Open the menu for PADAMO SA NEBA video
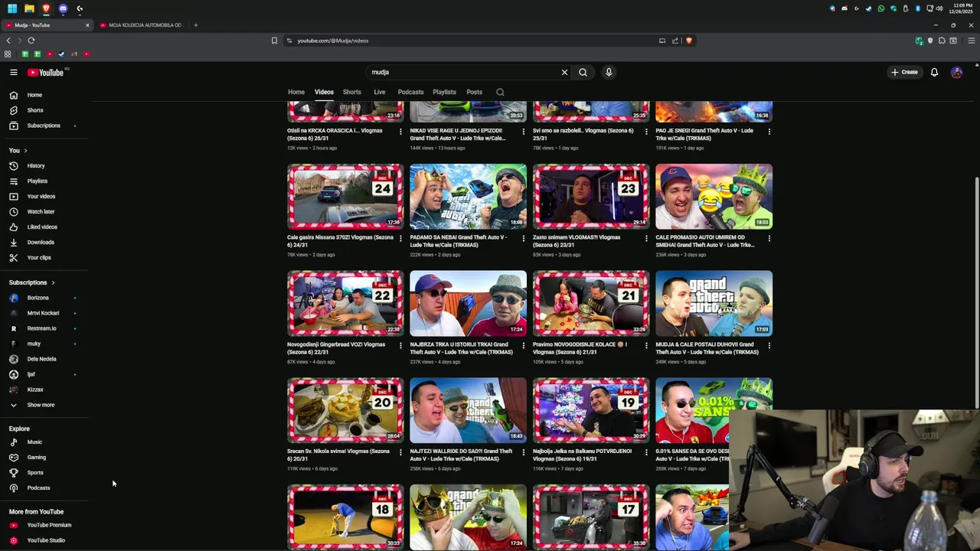 (523, 238)
